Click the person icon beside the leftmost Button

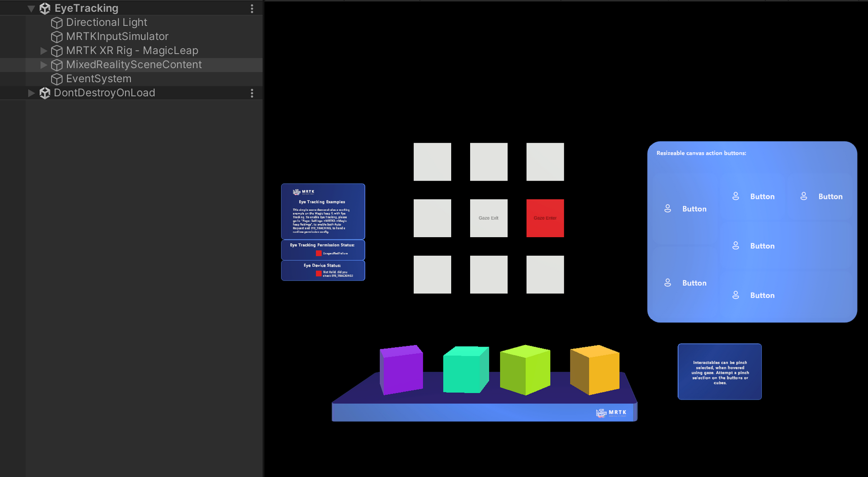pos(668,208)
